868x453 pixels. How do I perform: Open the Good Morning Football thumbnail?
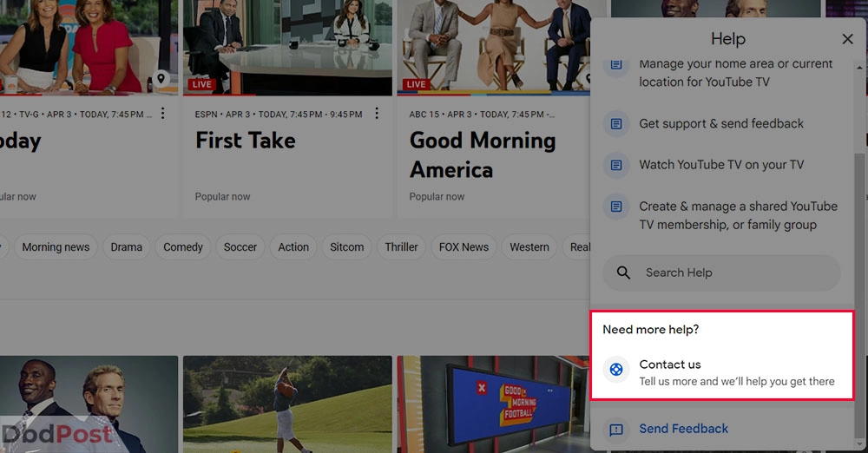(x=494, y=404)
